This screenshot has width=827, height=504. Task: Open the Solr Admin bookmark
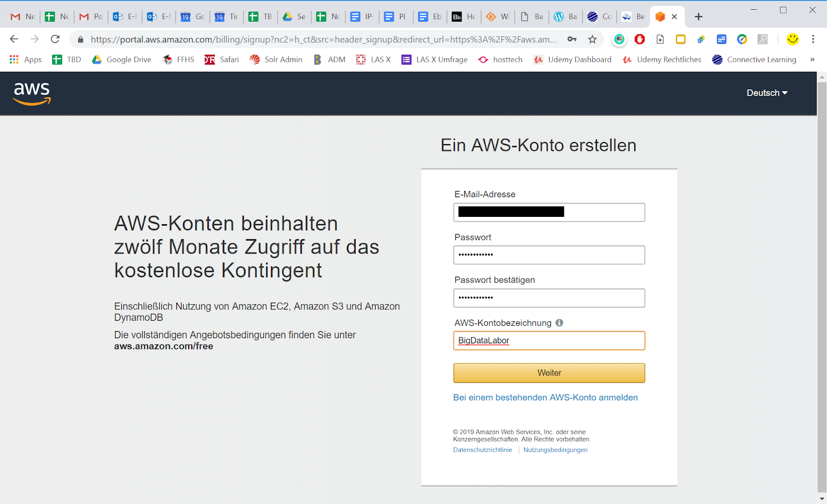[276, 59]
